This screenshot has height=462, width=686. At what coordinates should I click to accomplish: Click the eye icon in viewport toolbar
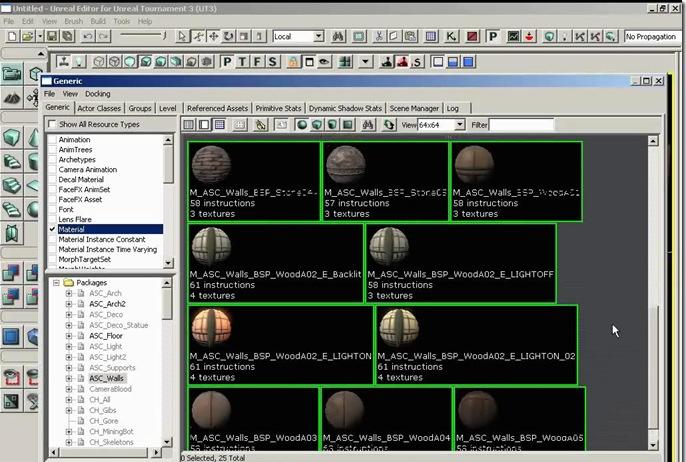tap(324, 62)
